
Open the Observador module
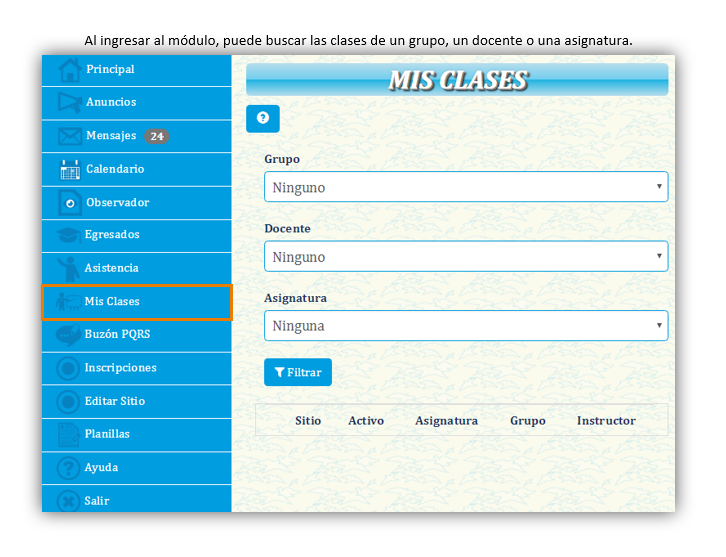click(137, 203)
